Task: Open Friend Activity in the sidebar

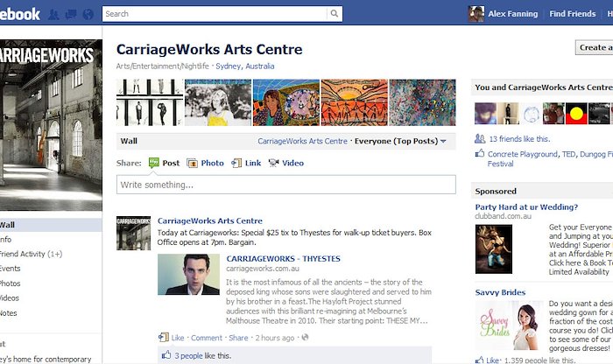Action: (31, 254)
